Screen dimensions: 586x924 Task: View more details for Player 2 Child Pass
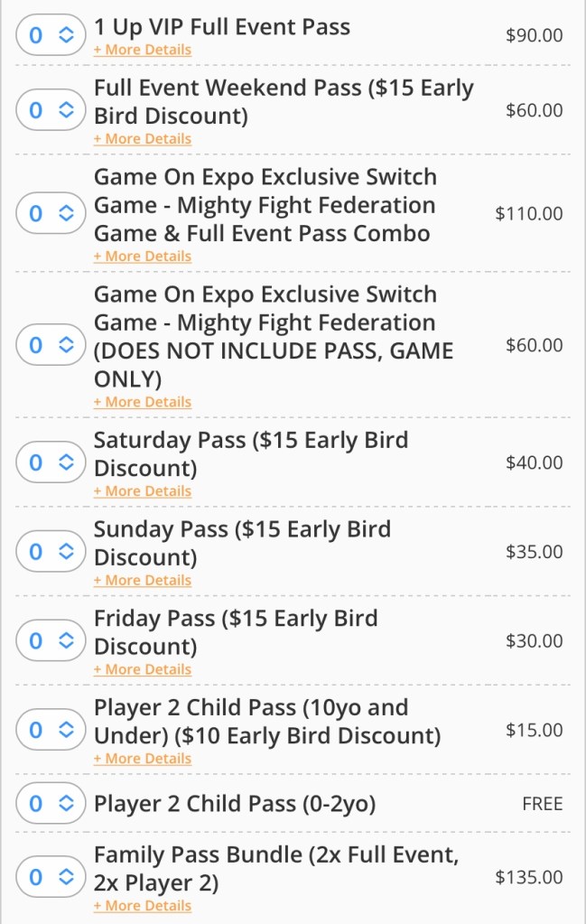pyautogui.click(x=143, y=759)
